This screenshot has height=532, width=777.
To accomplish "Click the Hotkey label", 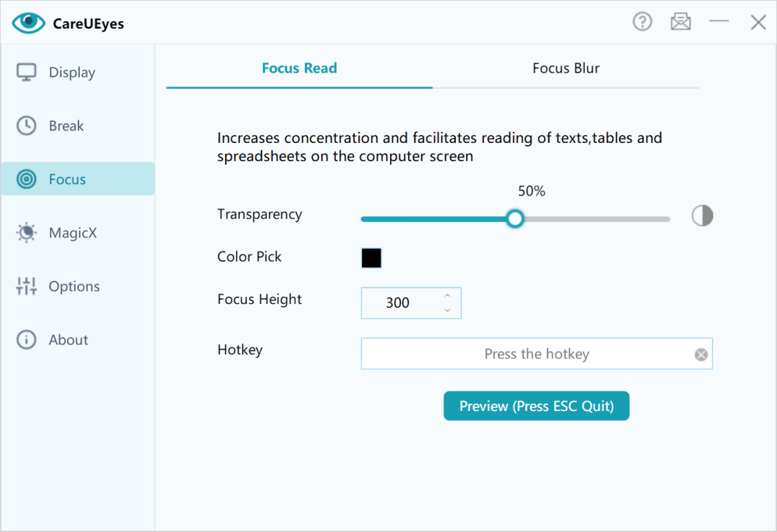I will coord(240,350).
